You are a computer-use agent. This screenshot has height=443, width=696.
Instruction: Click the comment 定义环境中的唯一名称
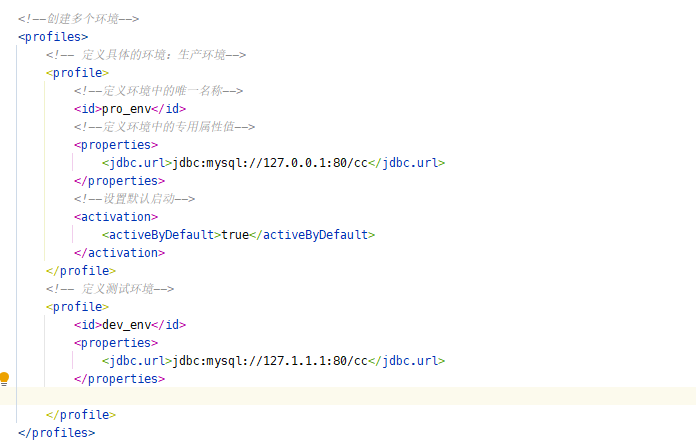(158, 91)
